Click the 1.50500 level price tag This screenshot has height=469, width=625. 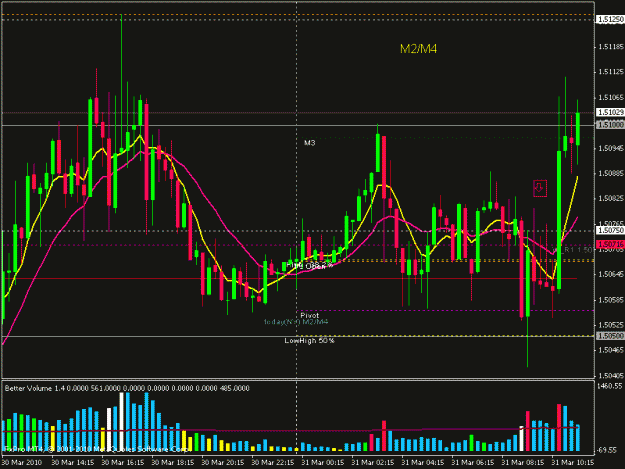[x=610, y=336]
